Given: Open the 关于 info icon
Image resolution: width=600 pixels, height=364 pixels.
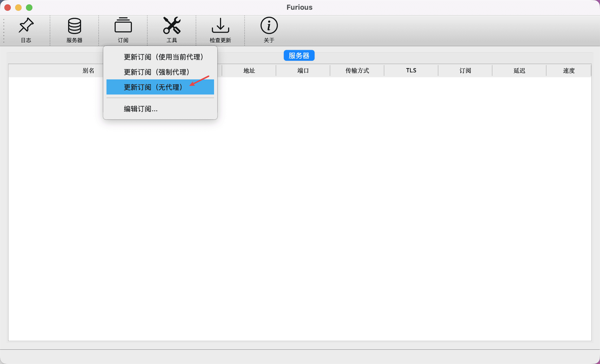Looking at the screenshot, I should coord(269,26).
